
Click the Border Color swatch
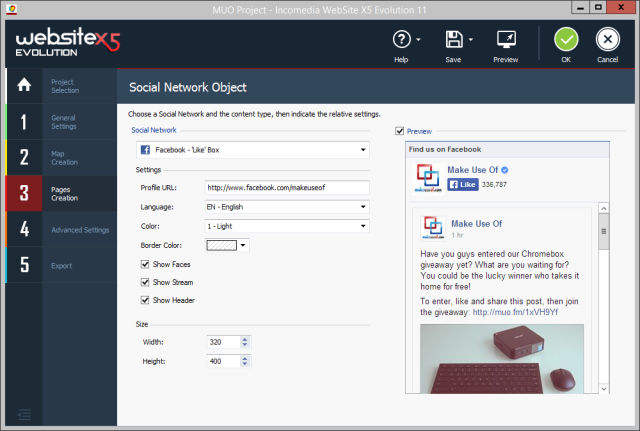[x=222, y=245]
